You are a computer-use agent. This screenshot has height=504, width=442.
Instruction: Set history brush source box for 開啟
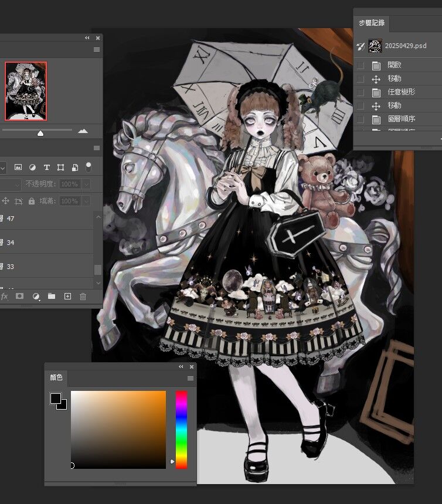point(361,66)
